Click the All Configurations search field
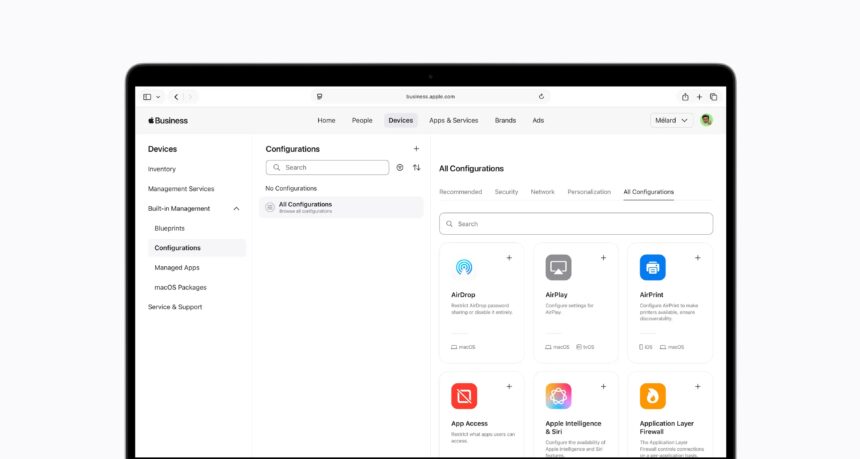Image resolution: width=860 pixels, height=459 pixels. tap(576, 224)
